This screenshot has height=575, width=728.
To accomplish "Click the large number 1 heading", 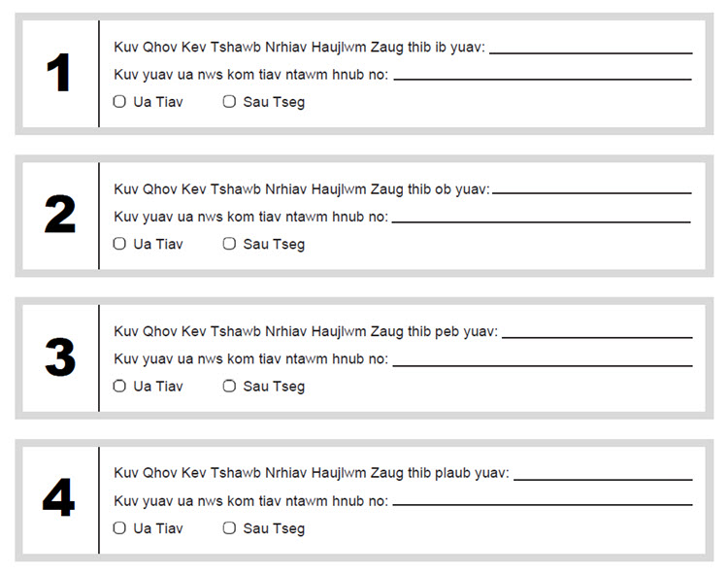I will click(x=59, y=74).
